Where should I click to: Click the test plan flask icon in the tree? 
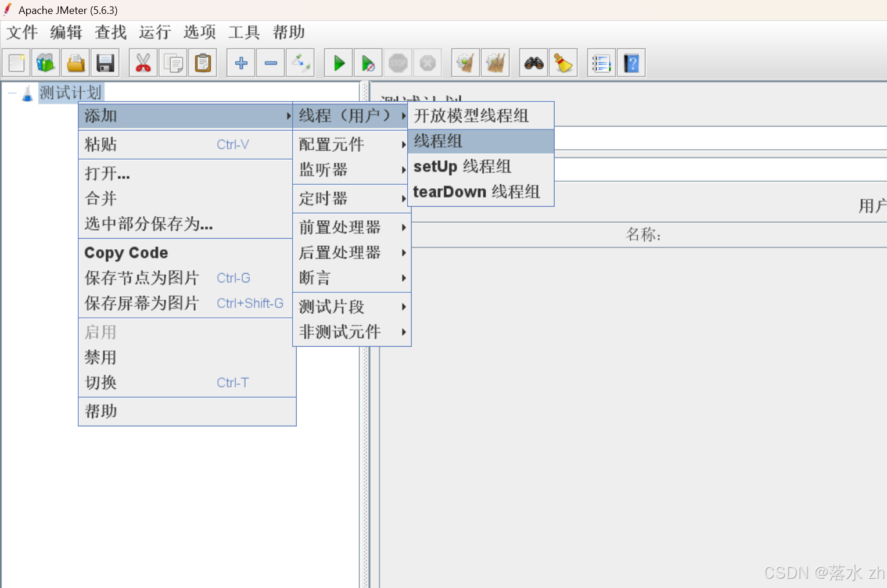point(27,94)
